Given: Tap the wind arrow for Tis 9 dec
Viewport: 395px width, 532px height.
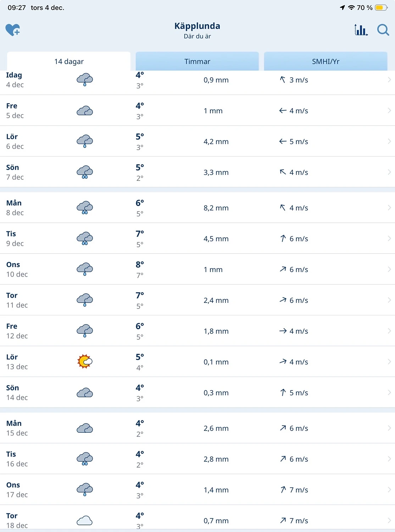Looking at the screenshot, I should tap(283, 239).
